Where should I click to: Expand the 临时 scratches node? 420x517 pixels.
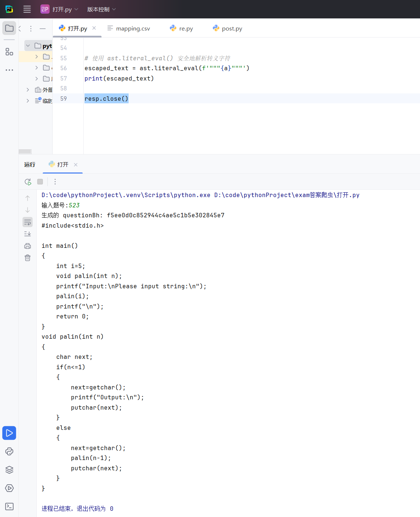tap(28, 101)
